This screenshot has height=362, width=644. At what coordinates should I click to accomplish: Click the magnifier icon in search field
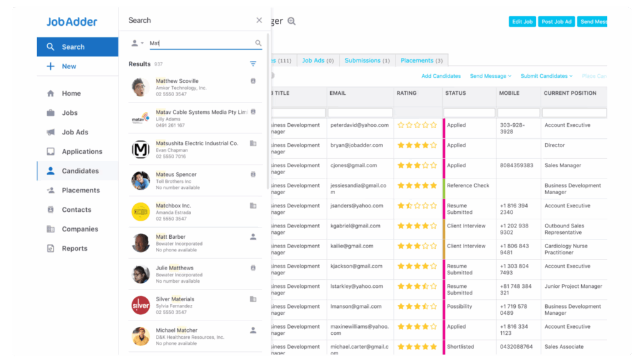[x=258, y=43]
